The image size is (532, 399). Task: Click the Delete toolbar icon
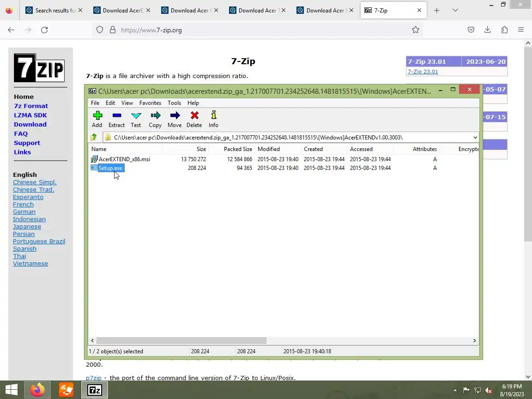(x=194, y=119)
